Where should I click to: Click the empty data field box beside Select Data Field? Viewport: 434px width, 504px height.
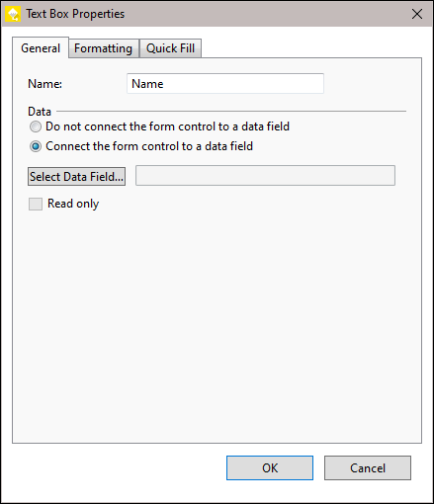265,176
